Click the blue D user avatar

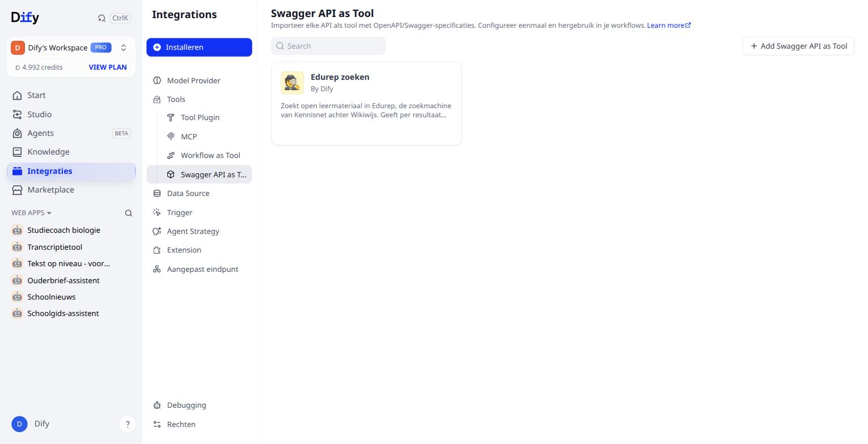[19, 424]
